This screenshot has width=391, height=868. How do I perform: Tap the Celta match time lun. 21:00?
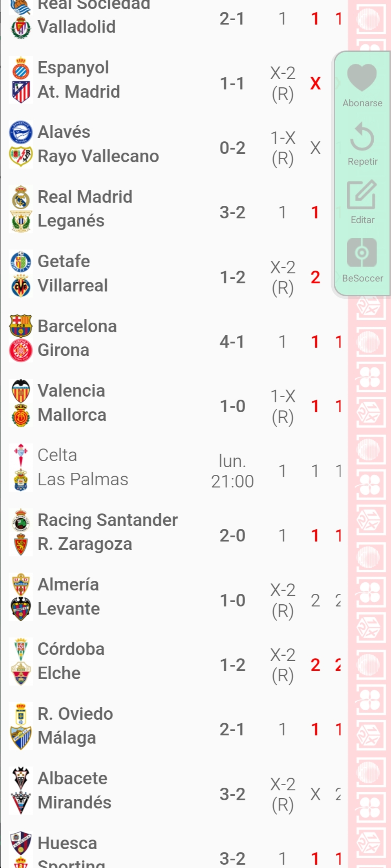coord(232,471)
